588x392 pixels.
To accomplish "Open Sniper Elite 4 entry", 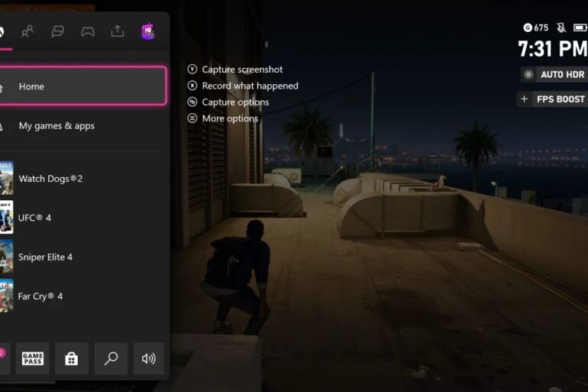I will [x=82, y=257].
